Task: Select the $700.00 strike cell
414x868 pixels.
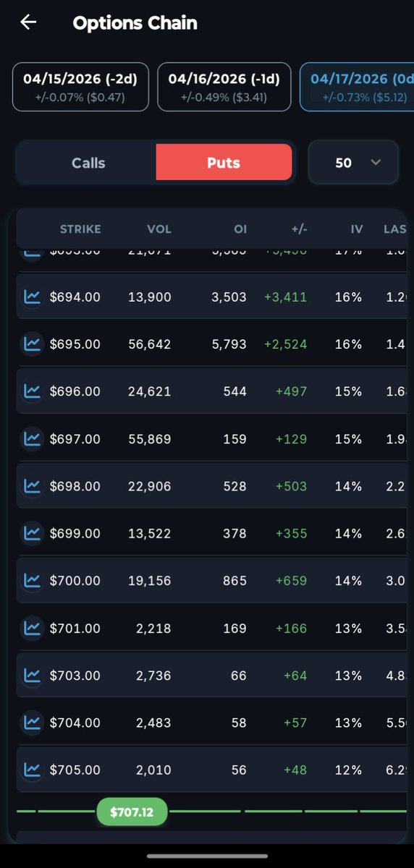Action: (x=75, y=580)
